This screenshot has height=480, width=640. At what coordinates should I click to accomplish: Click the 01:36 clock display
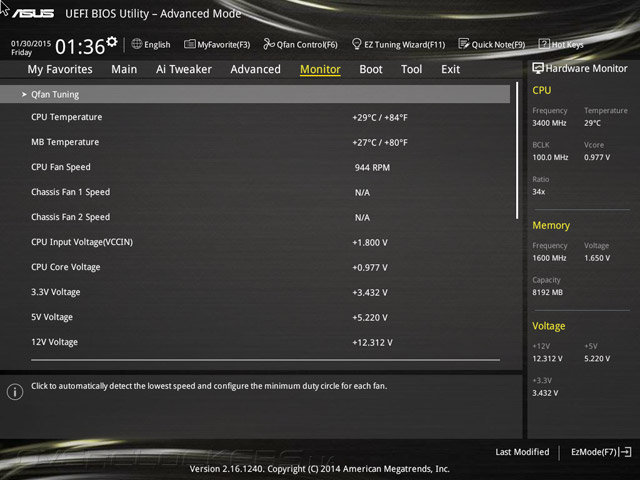80,47
